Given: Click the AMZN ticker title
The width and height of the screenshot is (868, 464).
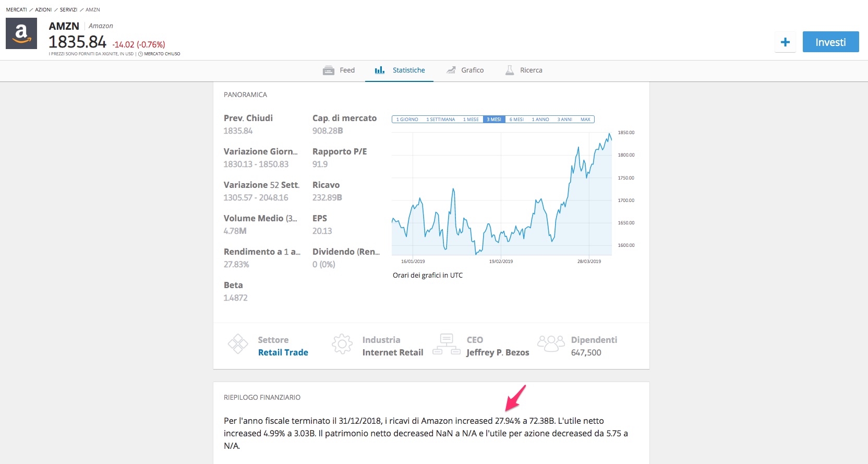Looking at the screenshot, I should [x=64, y=26].
